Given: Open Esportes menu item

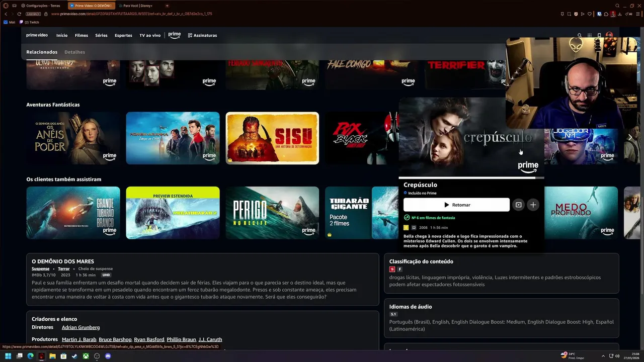Looking at the screenshot, I should click(123, 35).
